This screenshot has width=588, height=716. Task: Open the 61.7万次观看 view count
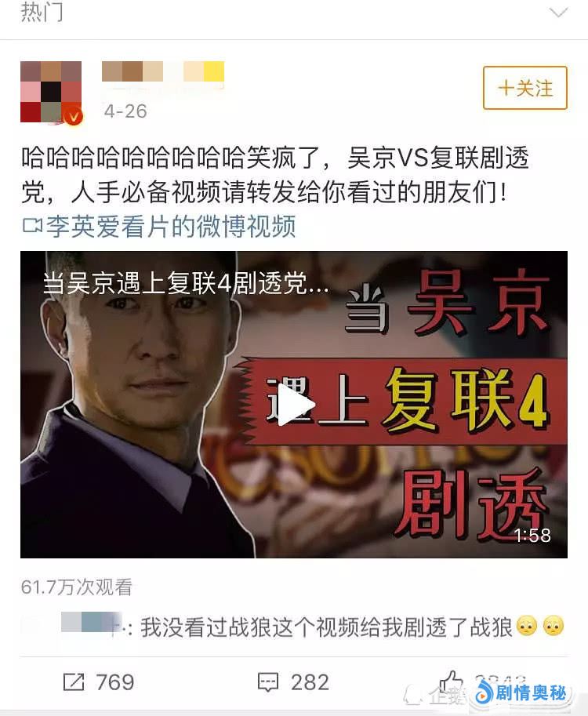[77, 587]
